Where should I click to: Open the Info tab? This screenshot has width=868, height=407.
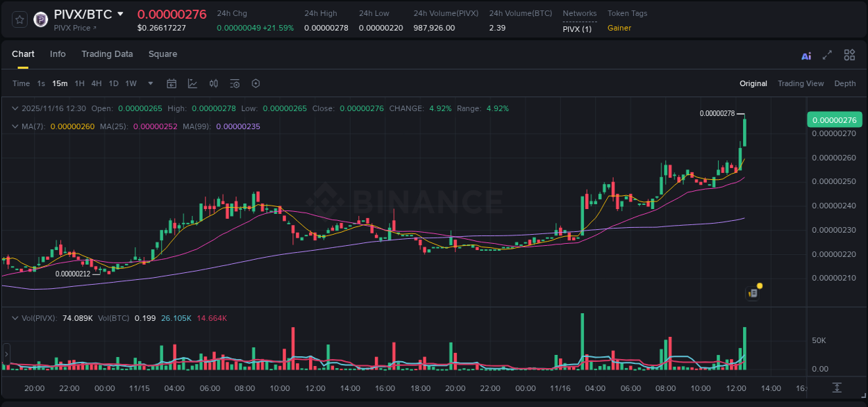58,54
